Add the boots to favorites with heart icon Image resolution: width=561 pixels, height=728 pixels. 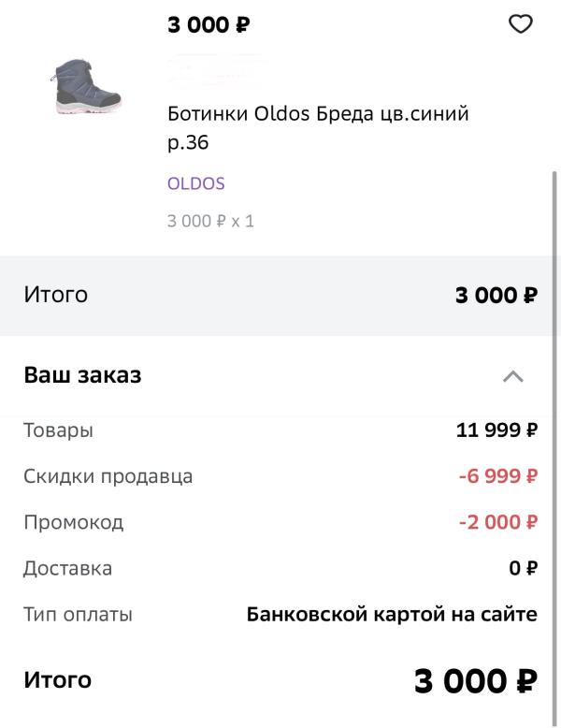tap(520, 24)
